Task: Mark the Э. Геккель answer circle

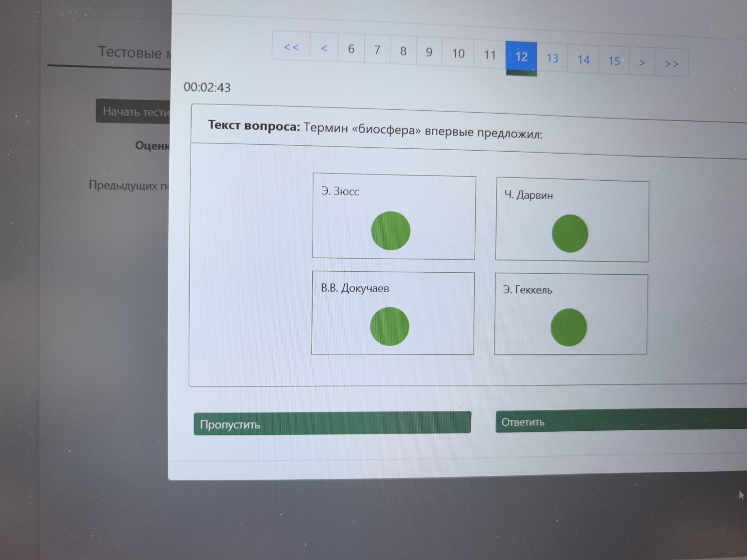Action: point(569,327)
